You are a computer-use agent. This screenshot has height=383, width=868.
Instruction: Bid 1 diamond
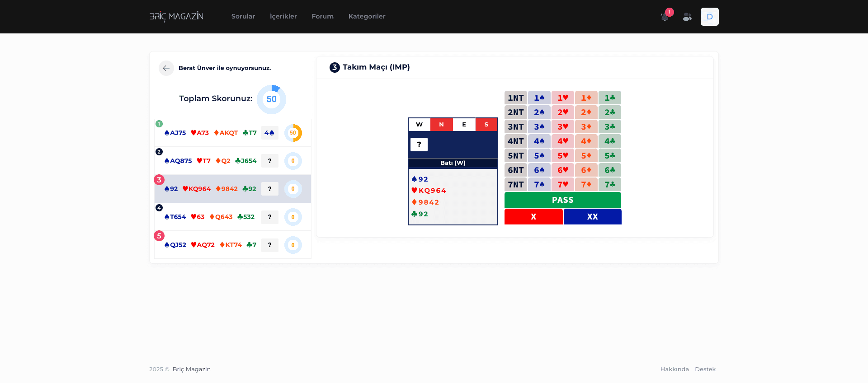[586, 98]
